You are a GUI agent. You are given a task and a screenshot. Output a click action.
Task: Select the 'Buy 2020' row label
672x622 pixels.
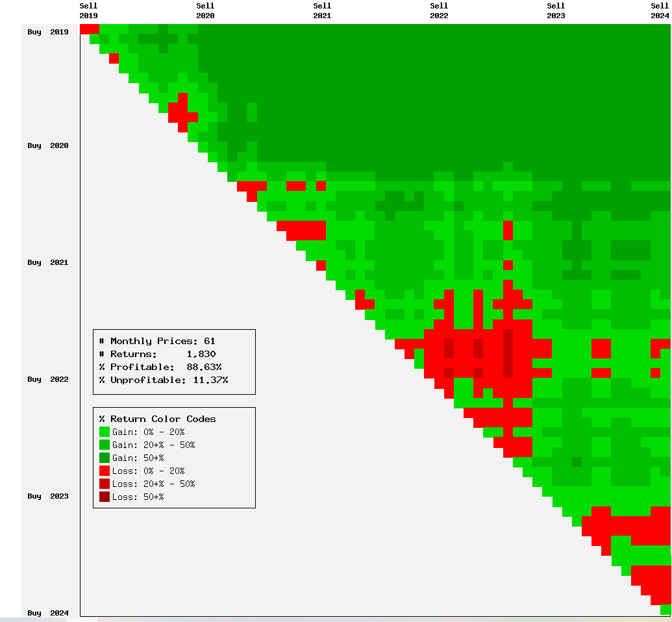48,145
